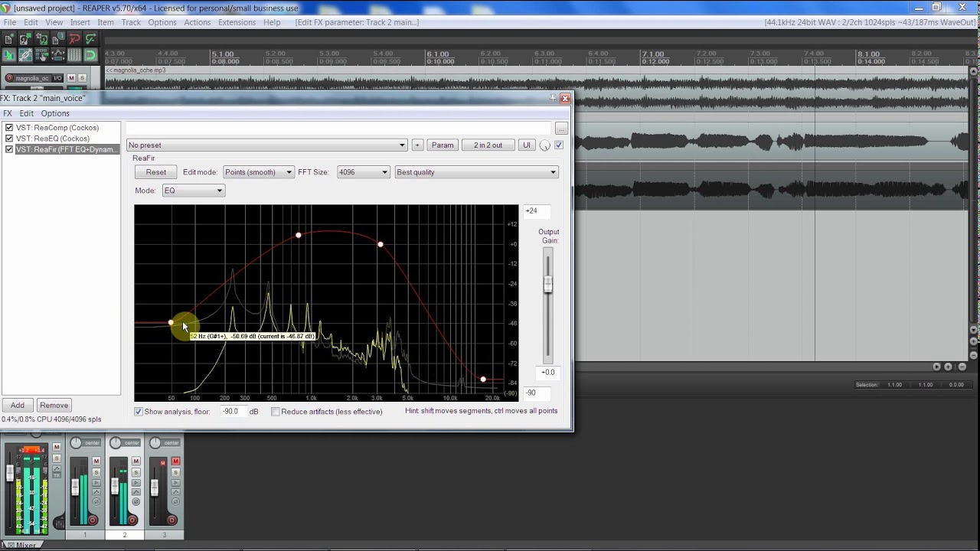980x551 pixels.
Task: Click the EQ curve point at the peak
Action: 298,235
